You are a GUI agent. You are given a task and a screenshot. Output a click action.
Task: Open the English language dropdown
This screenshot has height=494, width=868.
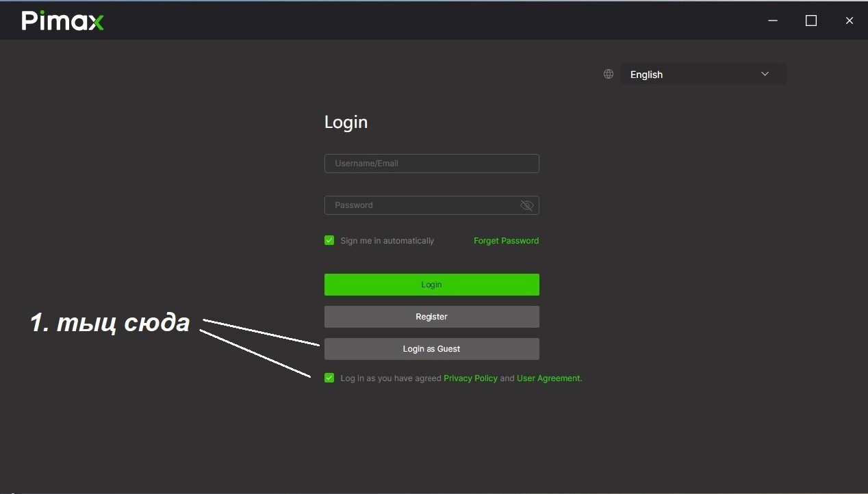[702, 74]
